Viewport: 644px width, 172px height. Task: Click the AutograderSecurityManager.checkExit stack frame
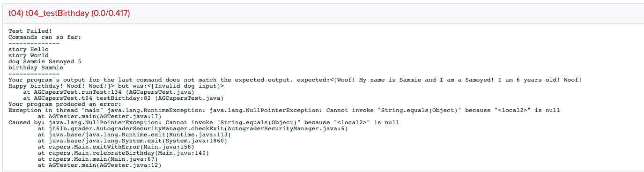pos(192,128)
